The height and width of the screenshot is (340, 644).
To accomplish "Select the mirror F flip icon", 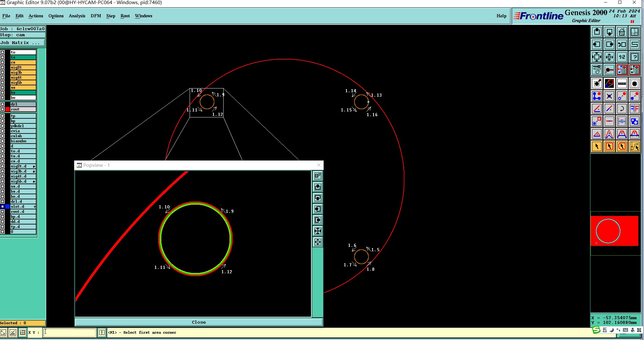I will [x=635, y=109].
